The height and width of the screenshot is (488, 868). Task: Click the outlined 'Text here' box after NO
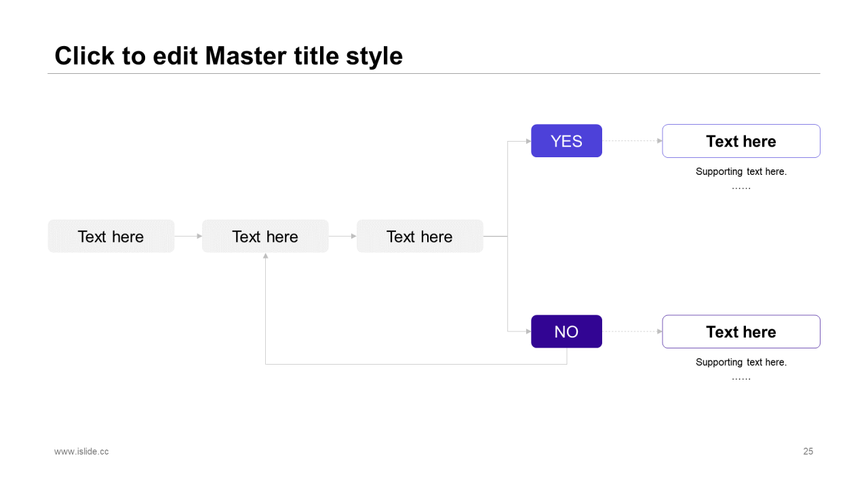click(x=741, y=331)
